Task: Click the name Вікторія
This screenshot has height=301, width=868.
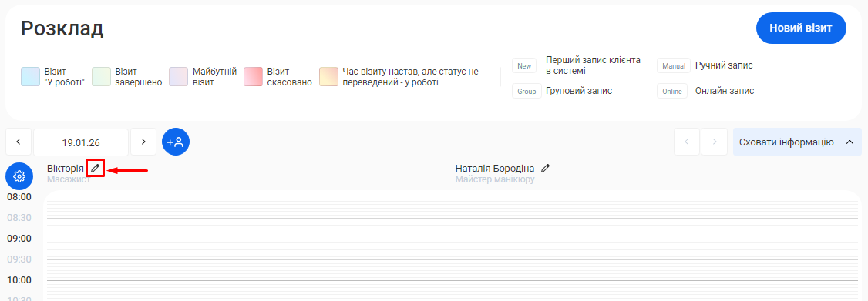Action: pyautogui.click(x=66, y=168)
